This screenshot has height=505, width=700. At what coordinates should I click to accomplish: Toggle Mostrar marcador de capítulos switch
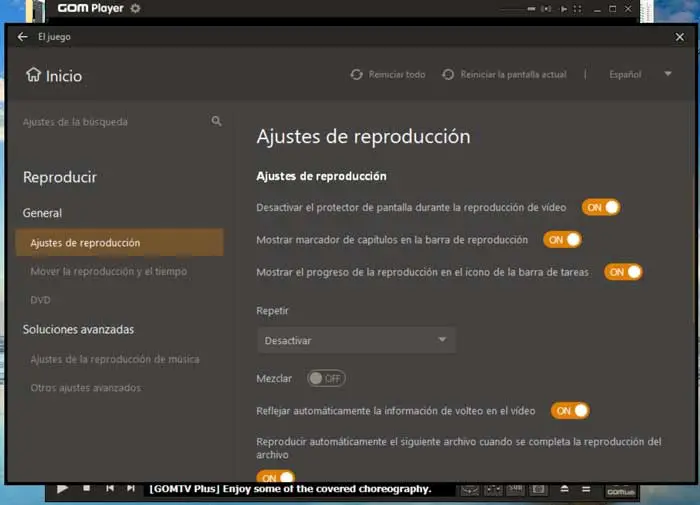pos(562,240)
